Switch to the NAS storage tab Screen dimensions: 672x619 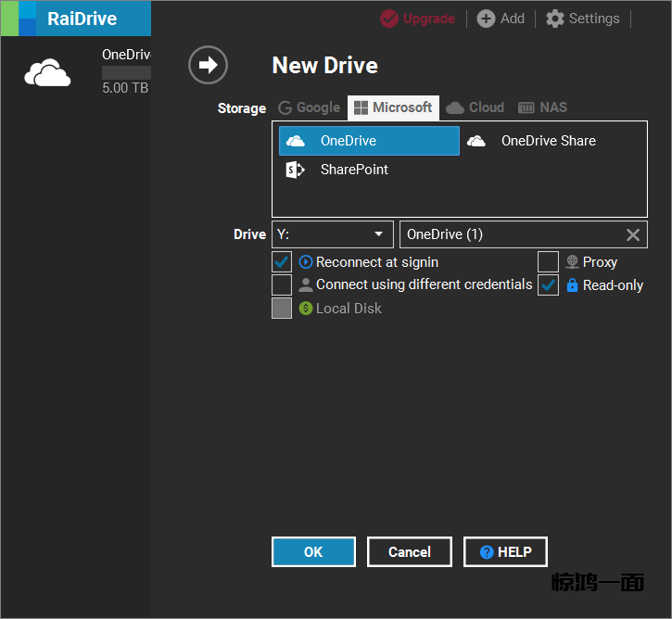click(x=542, y=107)
